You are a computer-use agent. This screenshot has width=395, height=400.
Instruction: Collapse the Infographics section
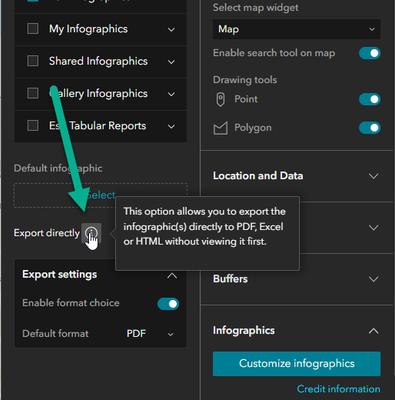(x=374, y=331)
